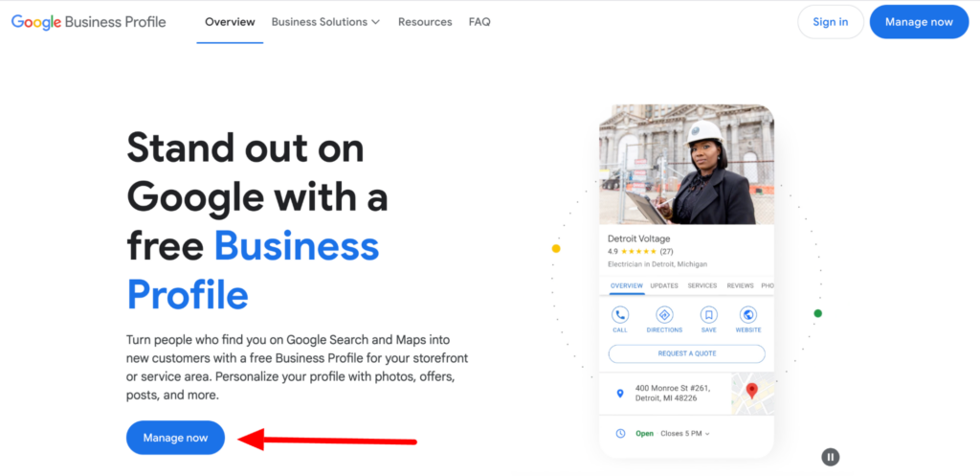
Task: Pause the animation with the pause icon
Action: 831,457
